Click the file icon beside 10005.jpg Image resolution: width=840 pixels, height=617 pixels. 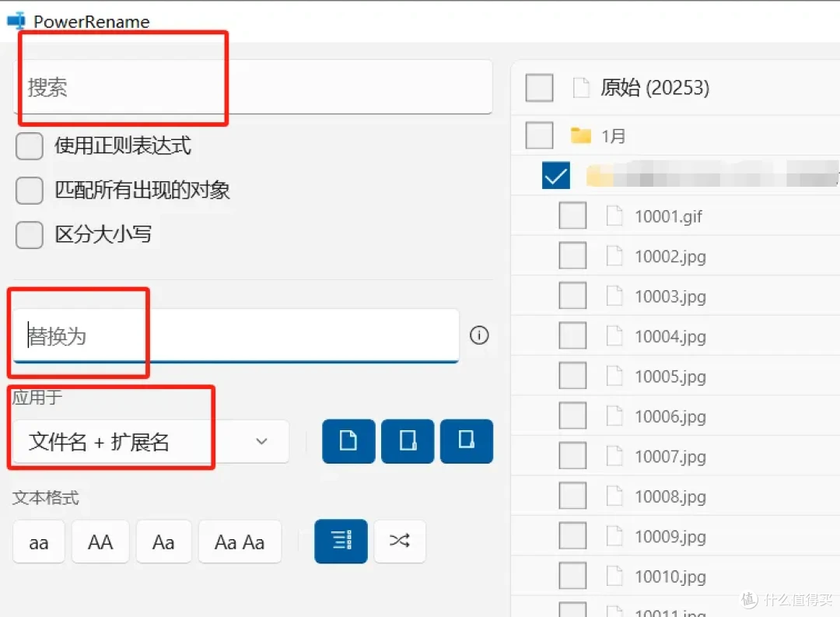pyautogui.click(x=614, y=376)
